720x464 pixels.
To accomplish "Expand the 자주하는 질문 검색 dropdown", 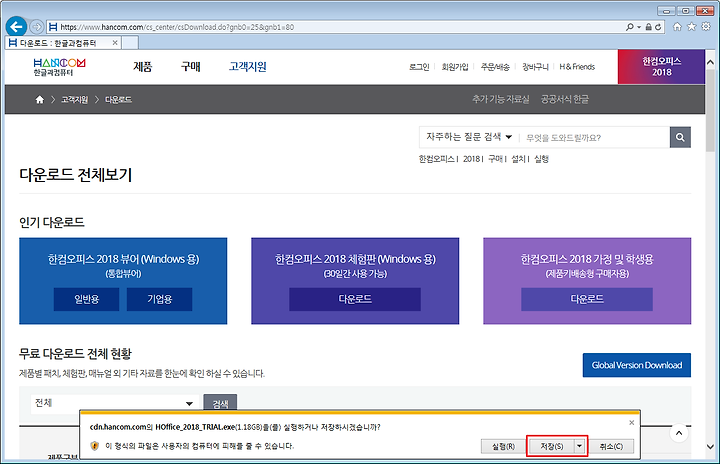I will (x=469, y=137).
